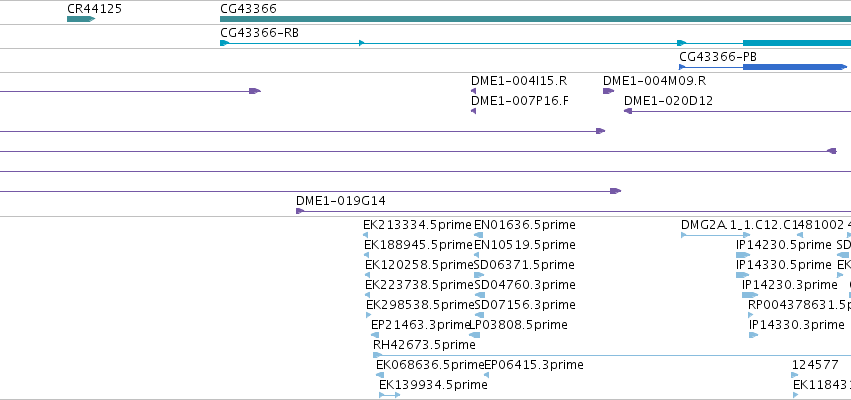
Task: Select the EK139934.5prime feature span
Action: coord(390,395)
